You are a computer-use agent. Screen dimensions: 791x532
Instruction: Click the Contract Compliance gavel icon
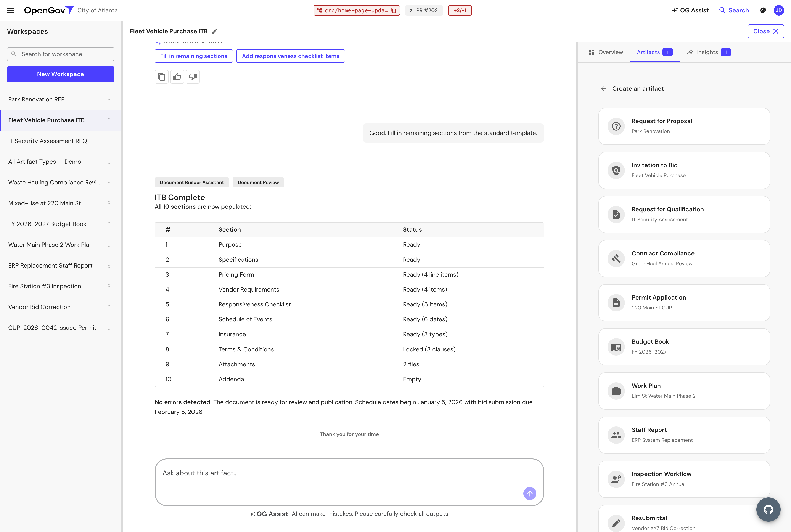[616, 259]
